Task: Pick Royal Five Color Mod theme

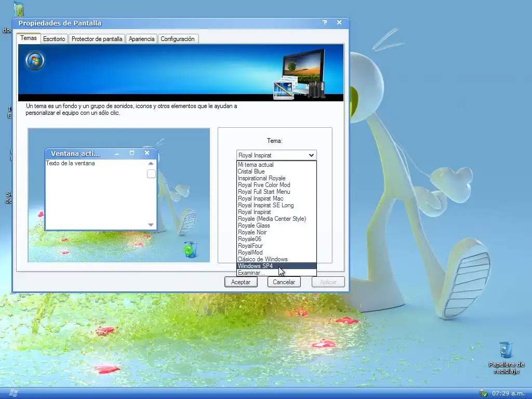Action: click(x=276, y=185)
